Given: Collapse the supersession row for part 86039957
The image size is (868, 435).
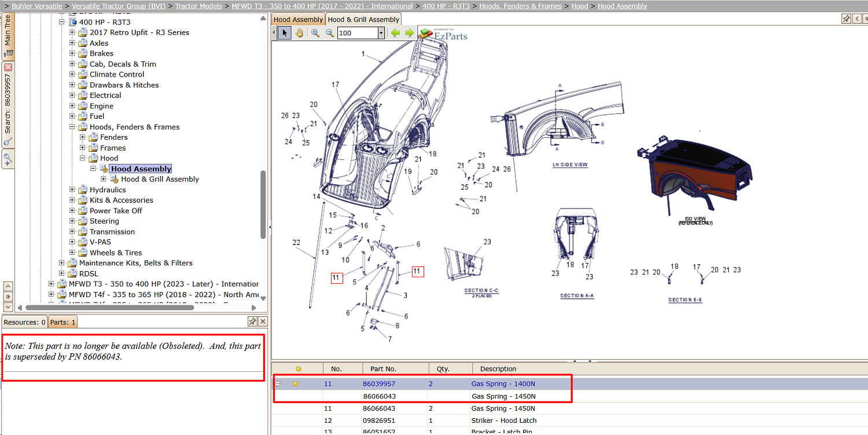Looking at the screenshot, I should pyautogui.click(x=278, y=383).
